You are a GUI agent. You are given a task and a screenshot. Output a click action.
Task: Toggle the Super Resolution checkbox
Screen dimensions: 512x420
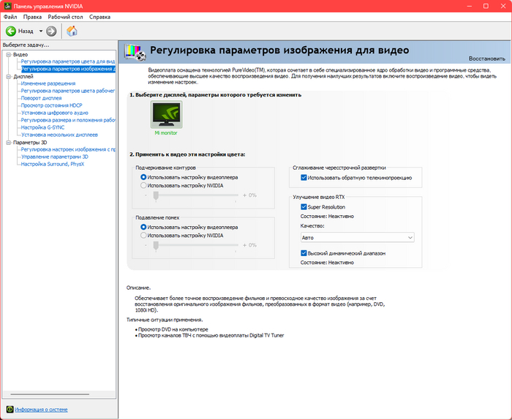pos(304,207)
